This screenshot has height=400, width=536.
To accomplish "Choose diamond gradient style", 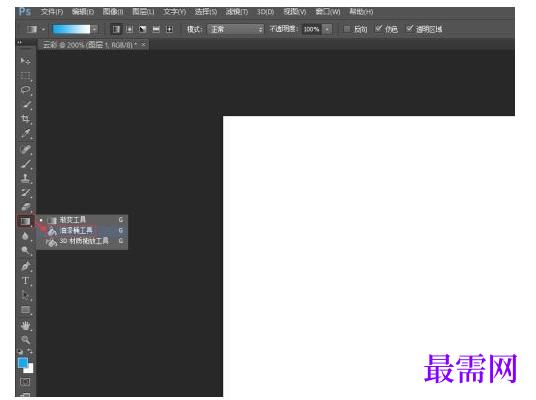I will 170,29.
